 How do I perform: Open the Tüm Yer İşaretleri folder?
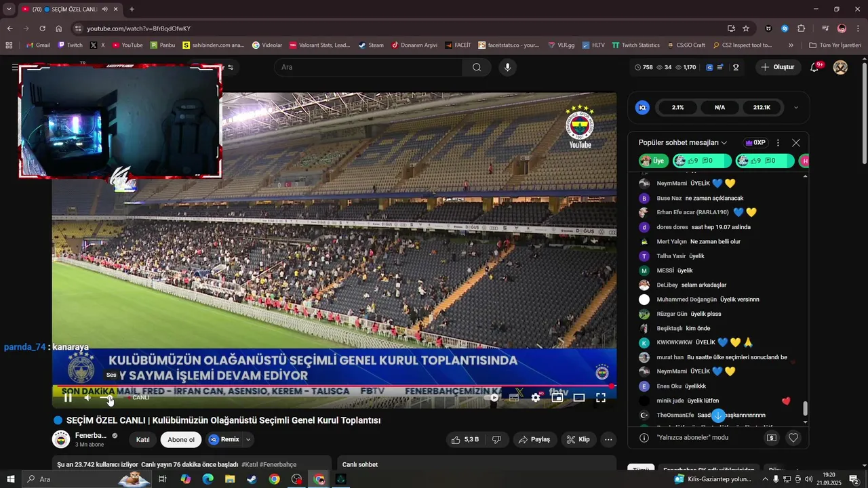[x=835, y=45]
